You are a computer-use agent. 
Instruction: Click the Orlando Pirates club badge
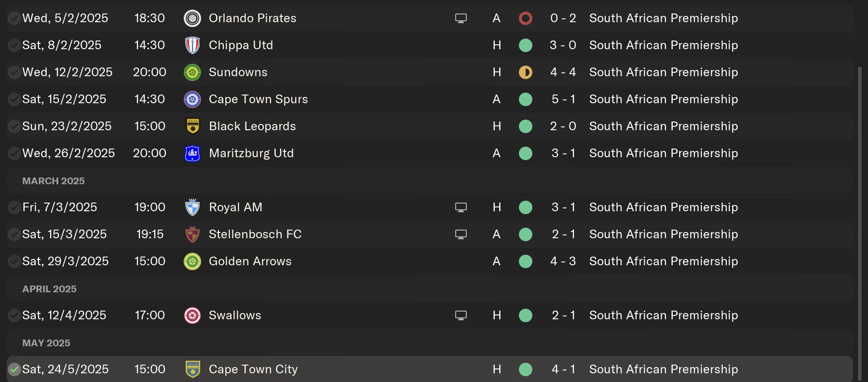[192, 18]
